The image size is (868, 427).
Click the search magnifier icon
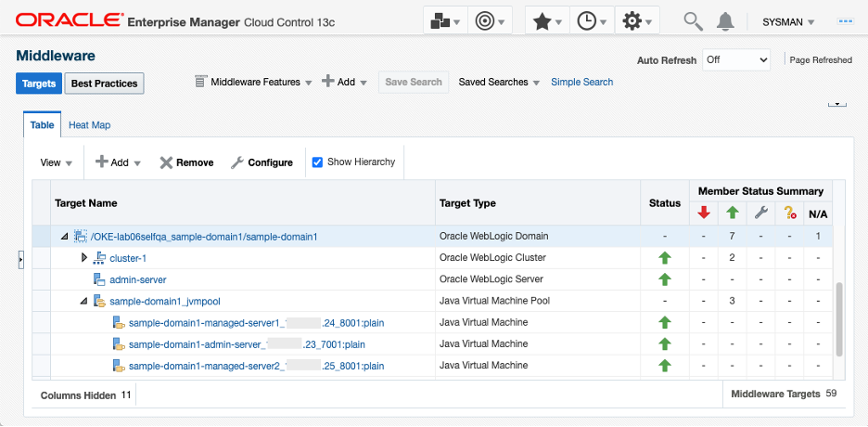point(693,21)
